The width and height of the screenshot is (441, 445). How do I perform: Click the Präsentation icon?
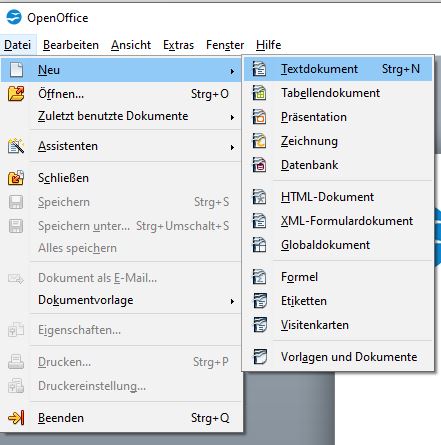click(259, 117)
